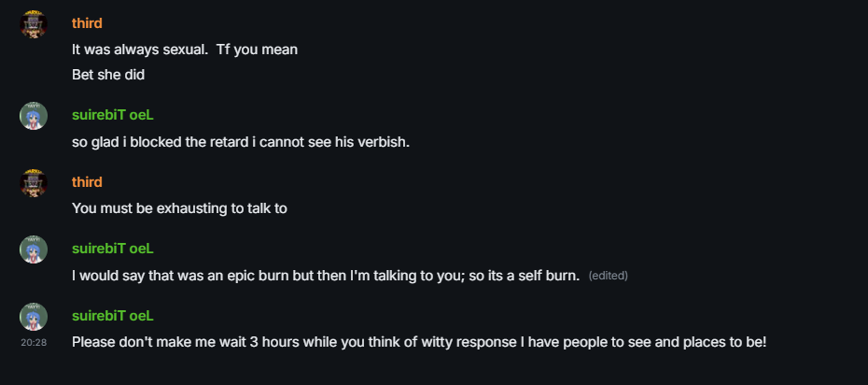Click the username 'suirebiT oeL' above the 'so glad i blocked' message
The width and height of the screenshot is (868, 385).
112,115
